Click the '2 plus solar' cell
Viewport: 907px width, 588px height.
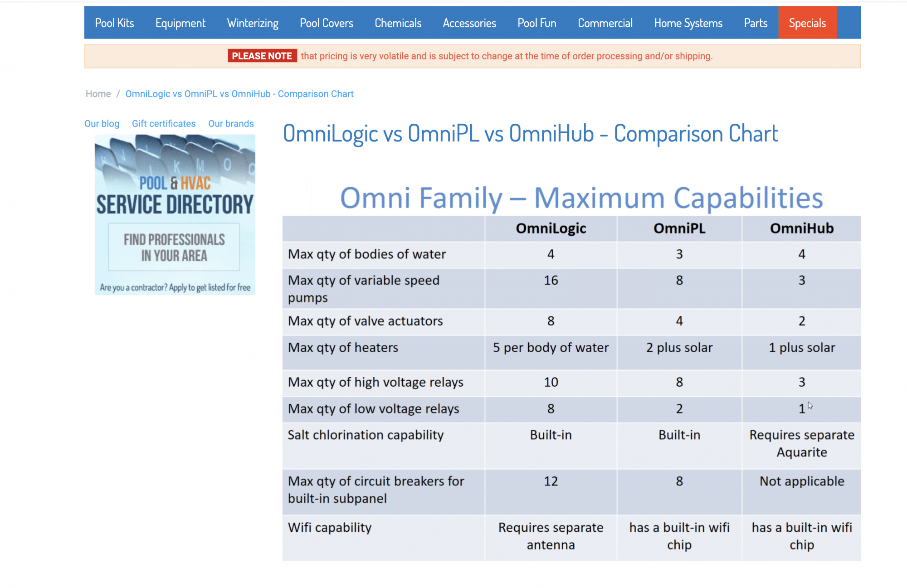(679, 348)
